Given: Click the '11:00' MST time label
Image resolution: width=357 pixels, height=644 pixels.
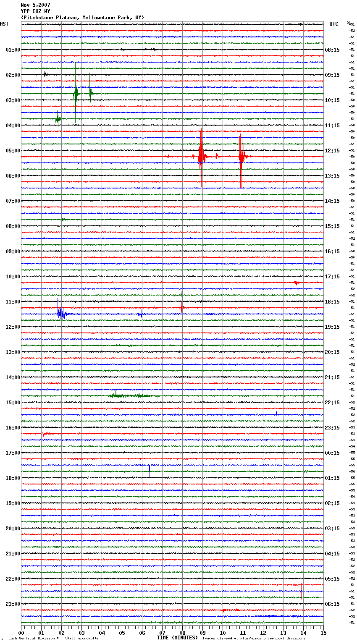Looking at the screenshot, I should [13, 302].
